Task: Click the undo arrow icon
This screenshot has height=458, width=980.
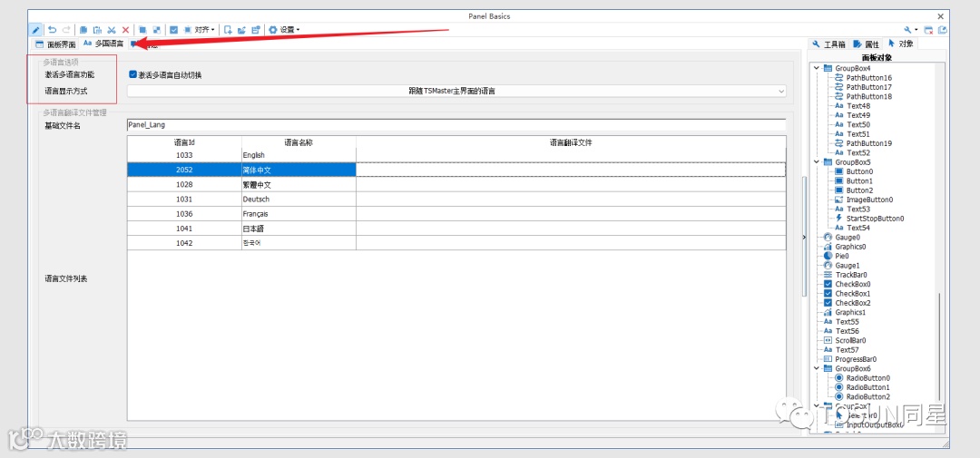Action: [x=53, y=29]
